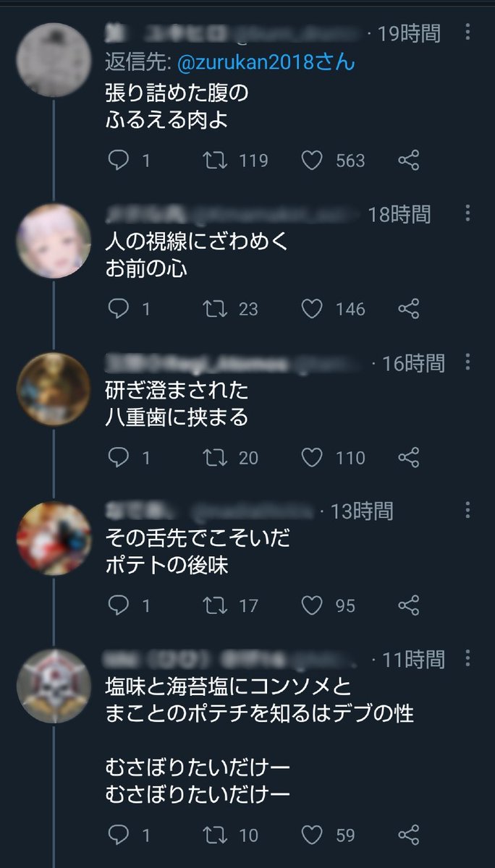Open more options for the 11時間 tweet

[467, 658]
